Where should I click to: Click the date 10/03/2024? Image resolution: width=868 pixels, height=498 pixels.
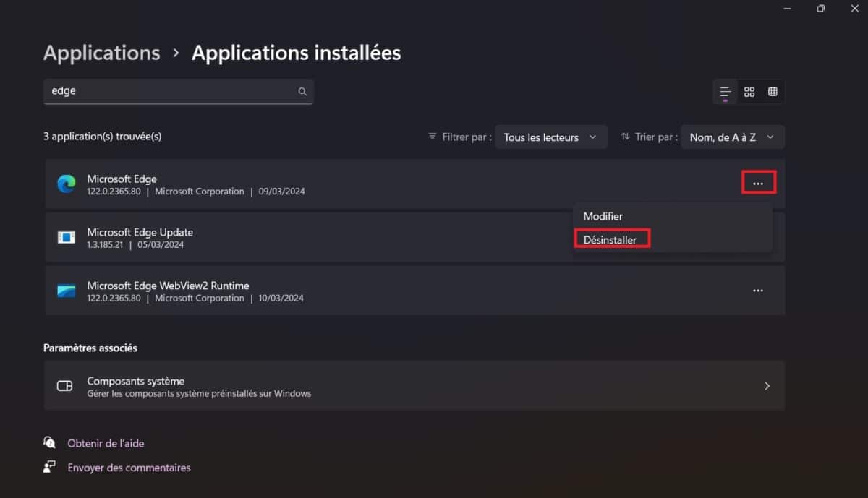click(281, 298)
